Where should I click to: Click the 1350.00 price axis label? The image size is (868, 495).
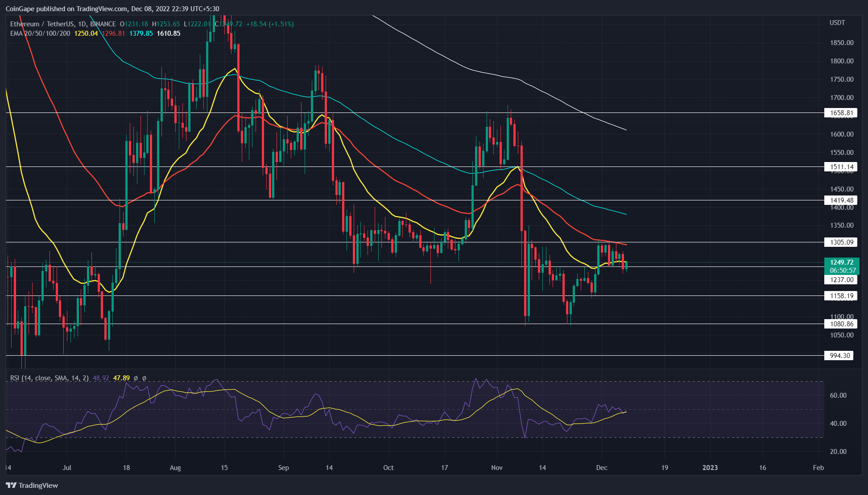[x=842, y=225]
